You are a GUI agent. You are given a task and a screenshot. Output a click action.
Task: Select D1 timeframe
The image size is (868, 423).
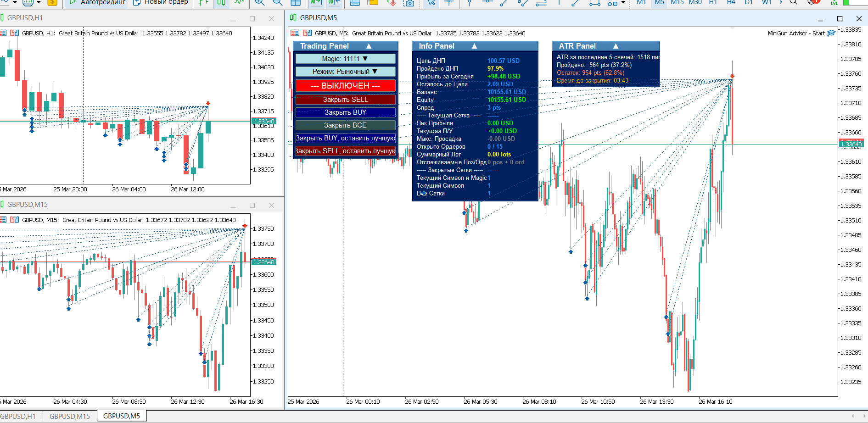(749, 2)
